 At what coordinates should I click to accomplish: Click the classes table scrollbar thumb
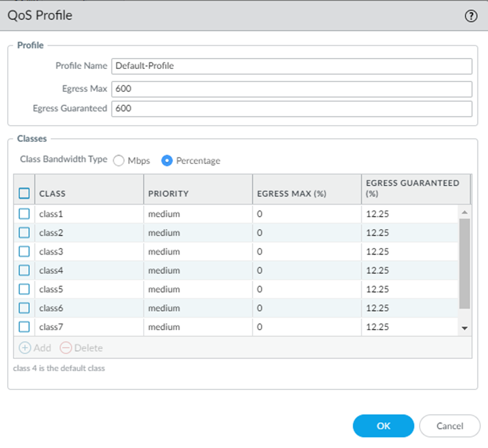tap(464, 263)
